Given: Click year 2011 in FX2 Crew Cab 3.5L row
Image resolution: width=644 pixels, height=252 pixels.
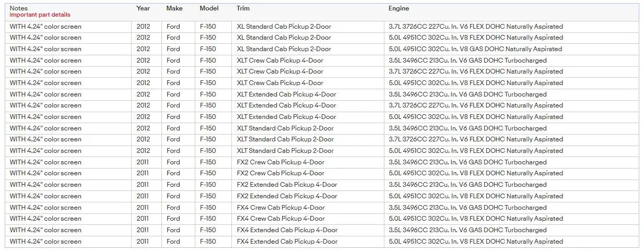Looking at the screenshot, I should (x=143, y=162).
